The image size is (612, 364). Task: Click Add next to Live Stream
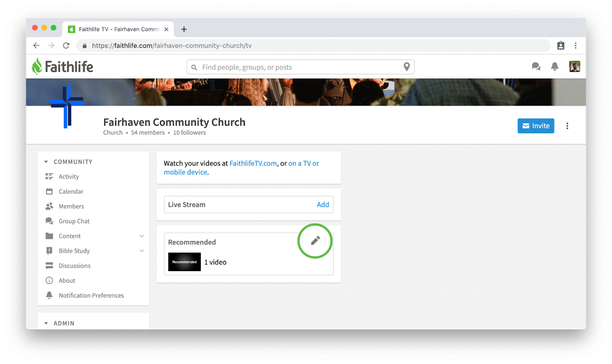[x=323, y=205]
